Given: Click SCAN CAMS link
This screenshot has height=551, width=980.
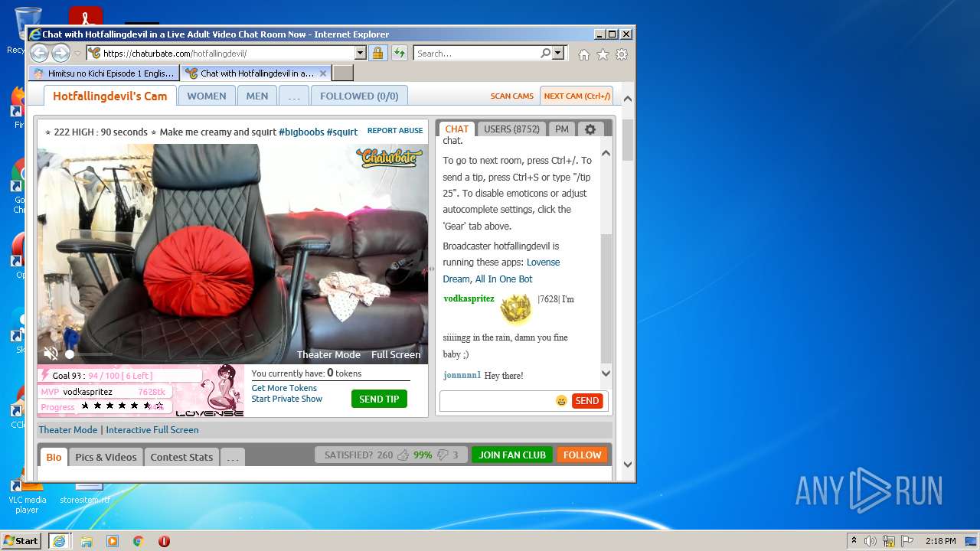Looking at the screenshot, I should tap(512, 96).
